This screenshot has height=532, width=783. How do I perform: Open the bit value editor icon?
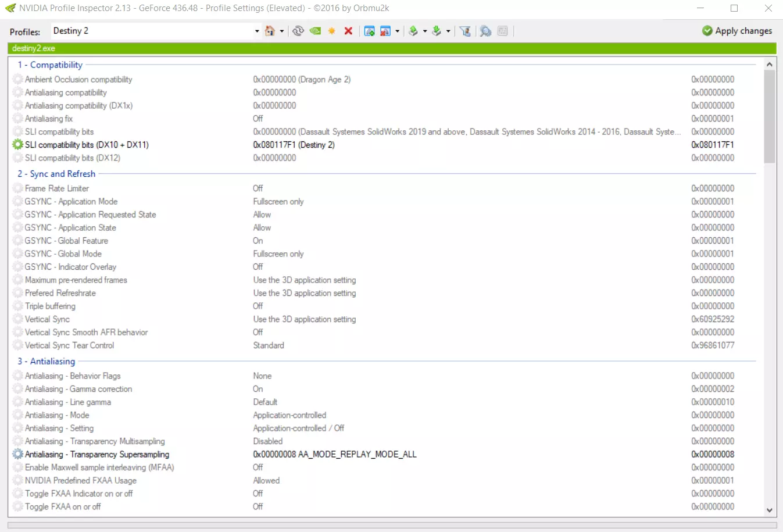pyautogui.click(x=503, y=31)
